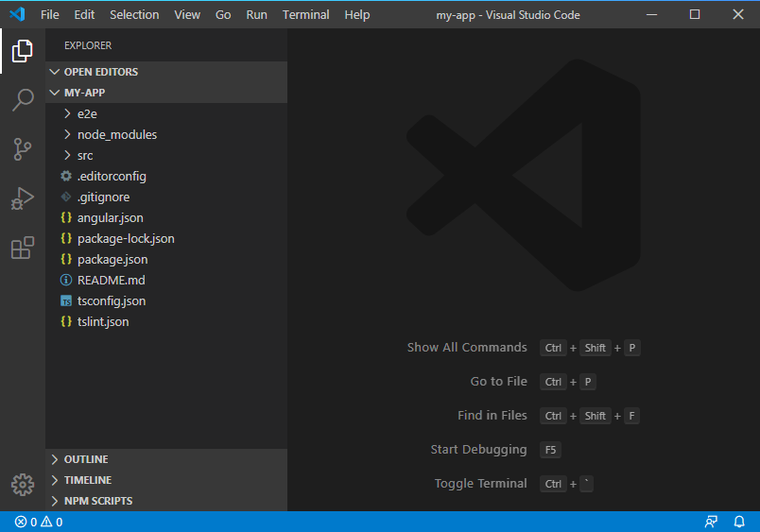Open the Run and Debug view icon
760x532 pixels.
[23, 198]
